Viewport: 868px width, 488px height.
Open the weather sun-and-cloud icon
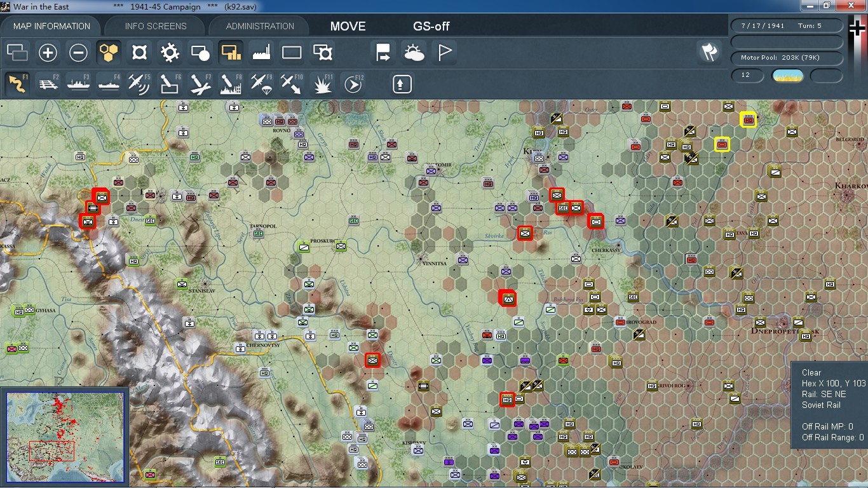coord(414,53)
